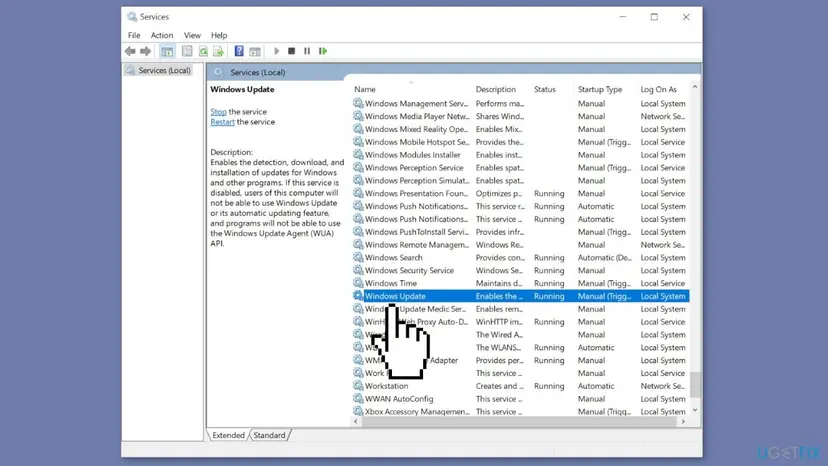Click the Refresh toolbar icon
The height and width of the screenshot is (466, 828).
click(x=203, y=51)
